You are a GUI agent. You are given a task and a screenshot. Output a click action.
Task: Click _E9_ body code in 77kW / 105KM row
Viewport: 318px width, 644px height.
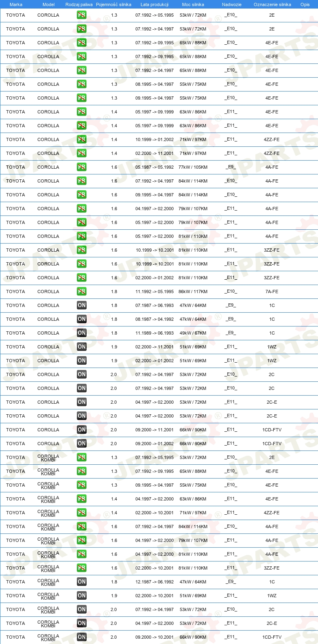(x=231, y=167)
